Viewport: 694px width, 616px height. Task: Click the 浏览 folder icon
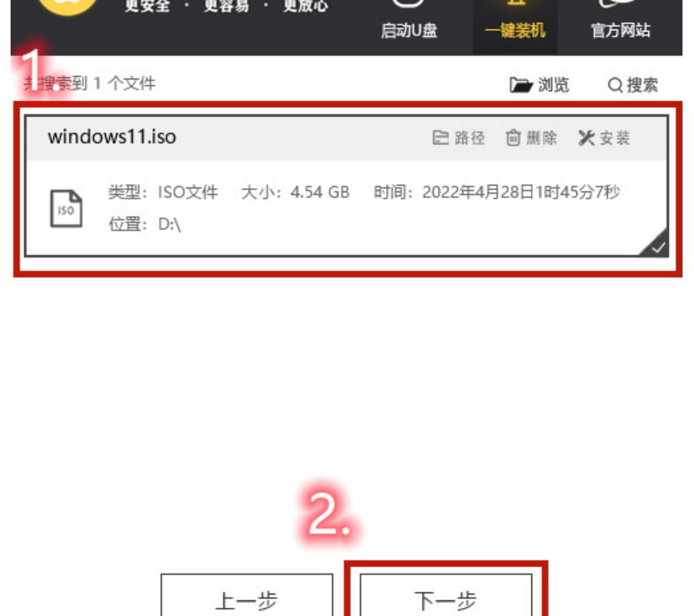520,85
